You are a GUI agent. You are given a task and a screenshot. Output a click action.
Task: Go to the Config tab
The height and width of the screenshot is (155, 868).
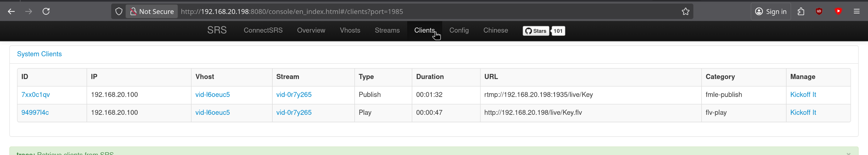(x=459, y=31)
